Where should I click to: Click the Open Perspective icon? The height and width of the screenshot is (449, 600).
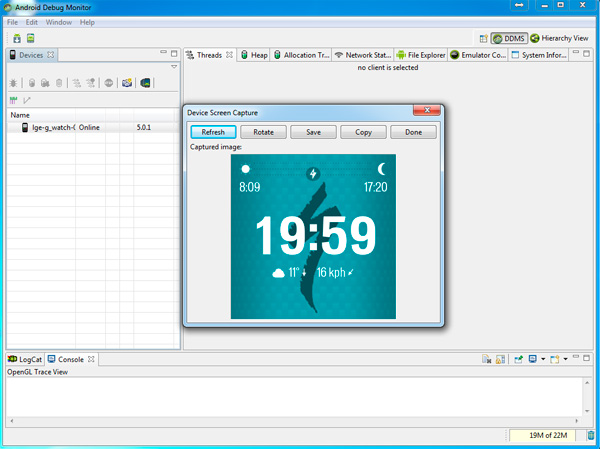tap(482, 38)
